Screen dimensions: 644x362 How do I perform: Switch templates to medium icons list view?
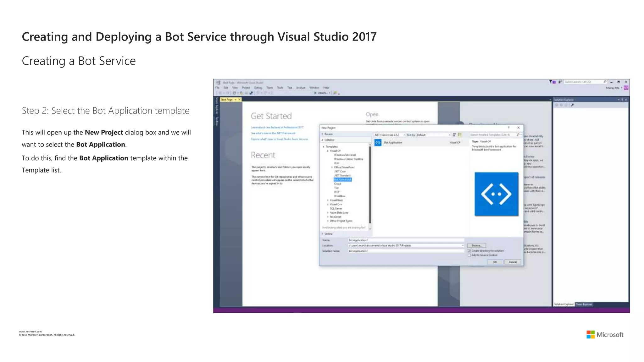pyautogui.click(x=460, y=135)
